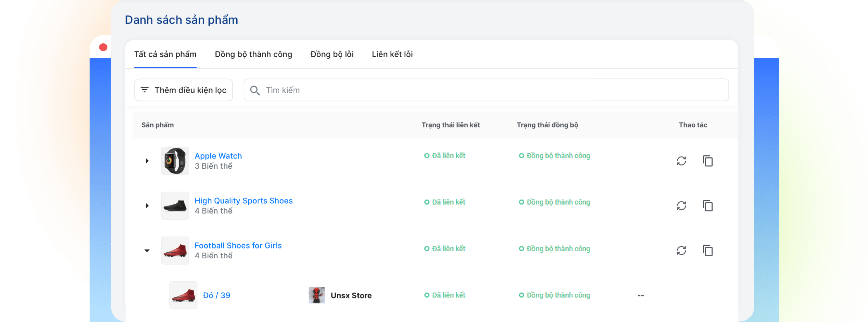The width and height of the screenshot is (868, 322).
Task: Focus the Tìm kiếm search field
Action: click(486, 90)
